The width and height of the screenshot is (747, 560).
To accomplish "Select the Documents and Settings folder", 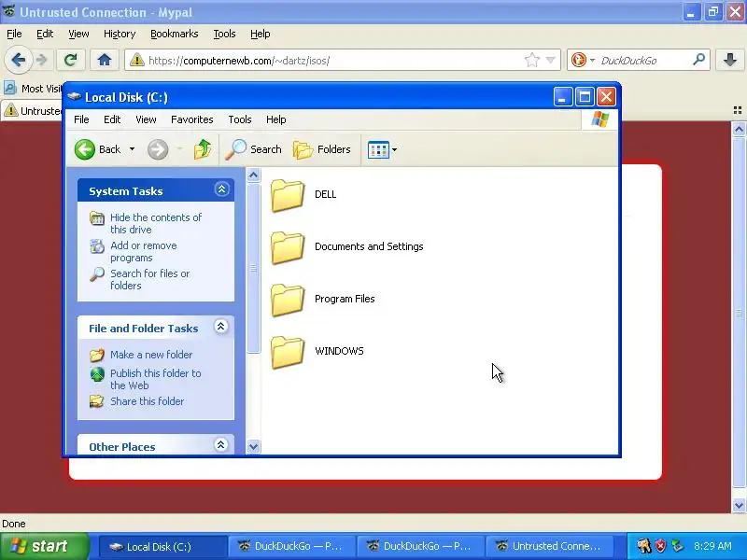I will [x=346, y=246].
